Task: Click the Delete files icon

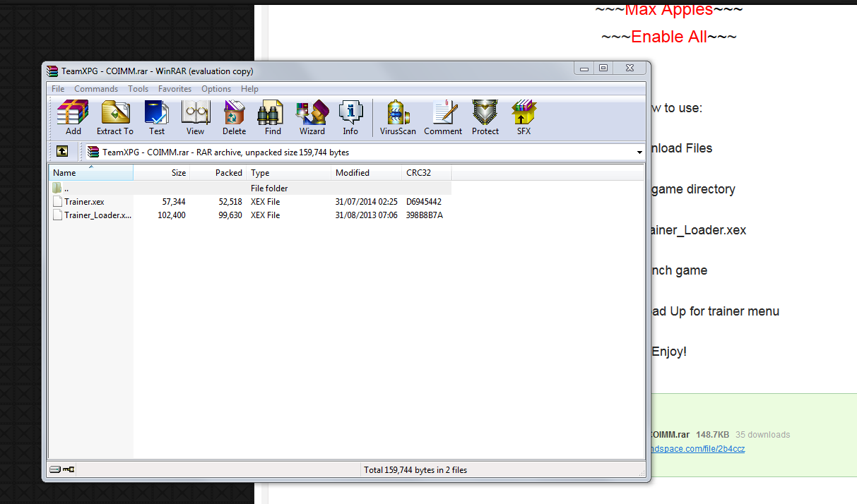Action: [234, 117]
